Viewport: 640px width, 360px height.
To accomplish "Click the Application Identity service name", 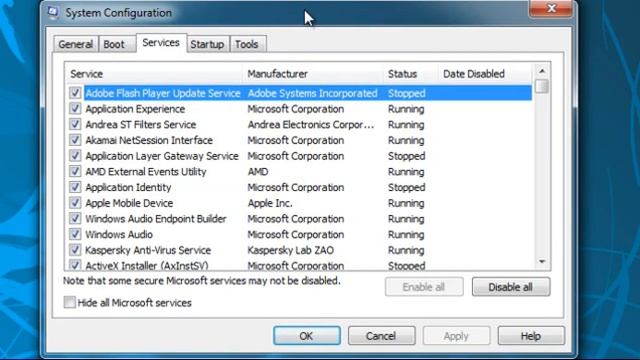I will click(128, 187).
